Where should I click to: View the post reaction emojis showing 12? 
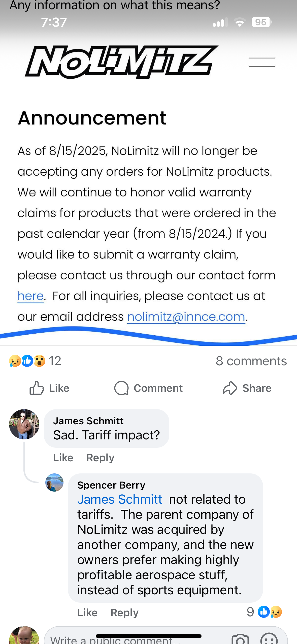click(x=35, y=361)
